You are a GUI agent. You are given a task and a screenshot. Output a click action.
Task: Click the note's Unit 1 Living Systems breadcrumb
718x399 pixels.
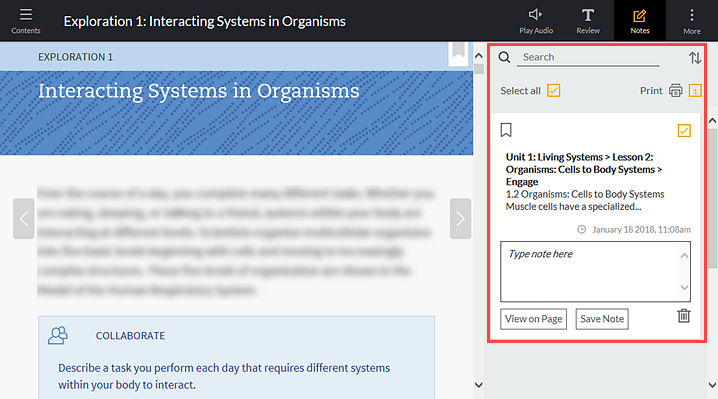coord(584,169)
